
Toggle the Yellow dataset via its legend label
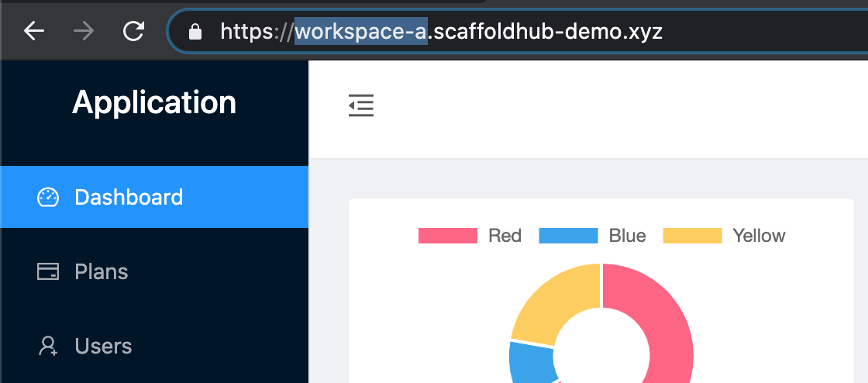[759, 236]
